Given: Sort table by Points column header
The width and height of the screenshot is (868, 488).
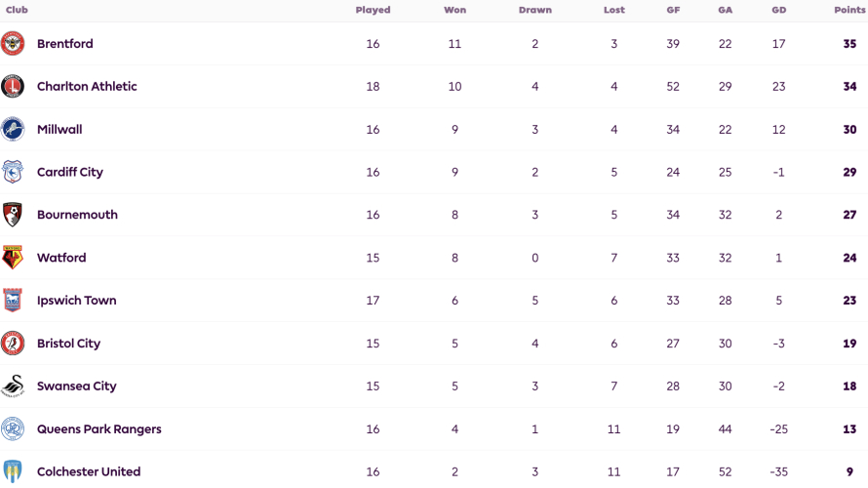Looking at the screenshot, I should click(x=849, y=10).
